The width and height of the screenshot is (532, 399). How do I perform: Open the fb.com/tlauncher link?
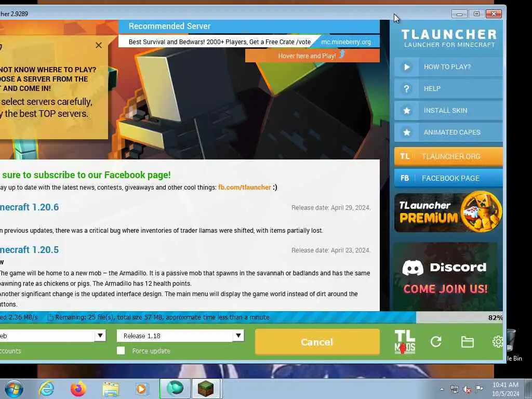click(244, 187)
